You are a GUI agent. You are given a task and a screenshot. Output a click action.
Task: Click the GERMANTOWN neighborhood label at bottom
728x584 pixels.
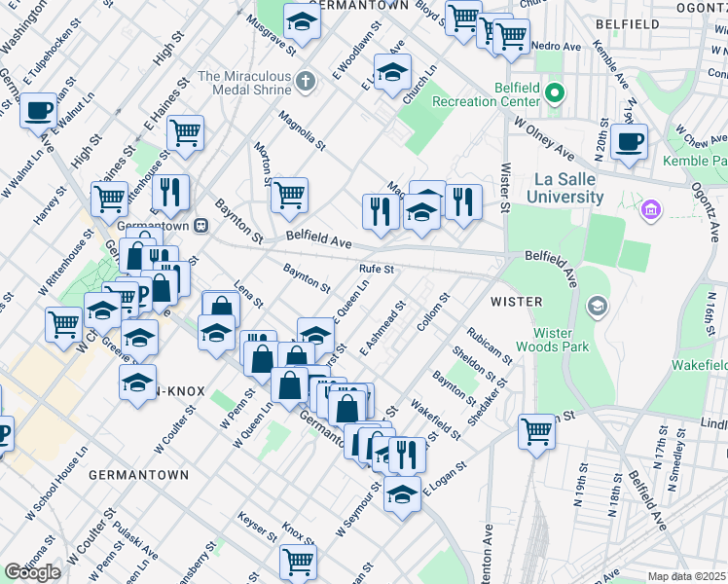coord(139,475)
